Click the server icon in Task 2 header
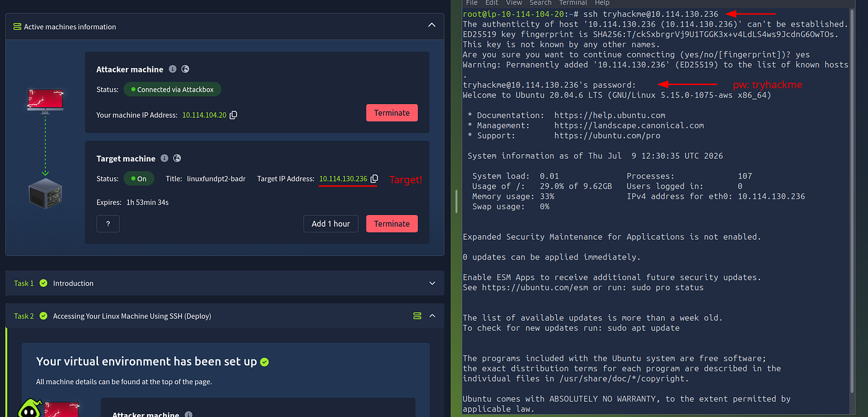 tap(417, 316)
